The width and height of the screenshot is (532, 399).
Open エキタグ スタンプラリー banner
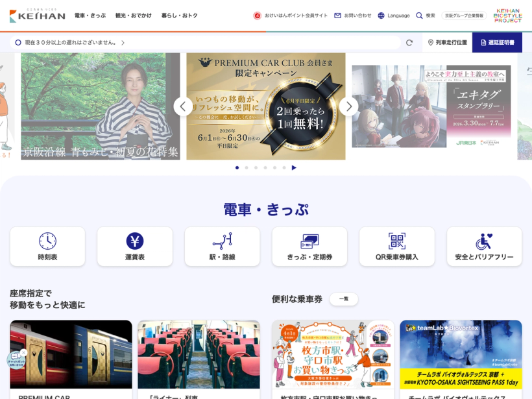[431, 106]
